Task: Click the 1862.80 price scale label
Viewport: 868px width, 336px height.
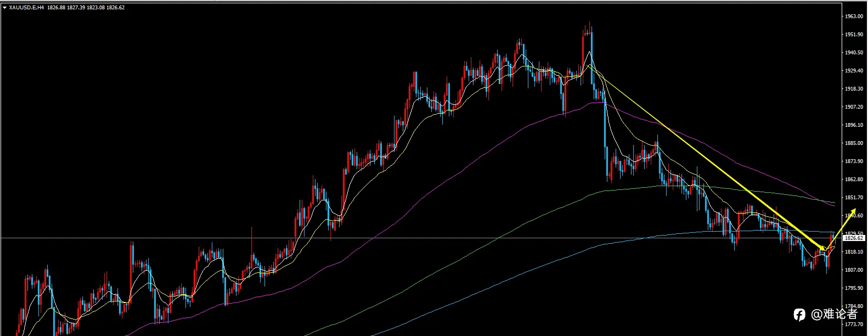Action: click(x=854, y=180)
